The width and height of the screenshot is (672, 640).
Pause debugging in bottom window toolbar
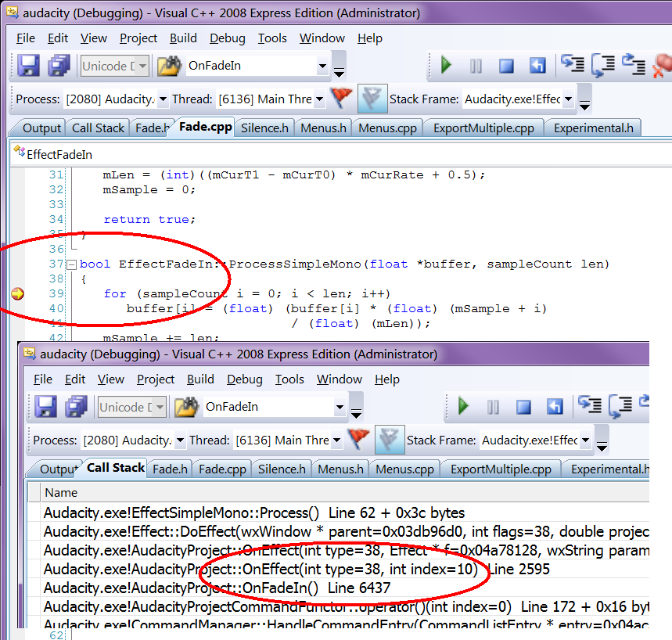pyautogui.click(x=493, y=407)
